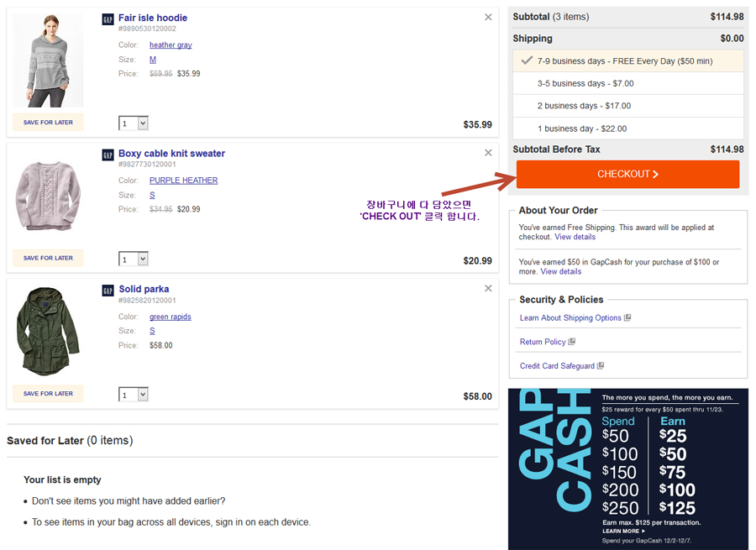Remove Boxy cable knit sweater with its X icon
756x550 pixels.
[488, 153]
